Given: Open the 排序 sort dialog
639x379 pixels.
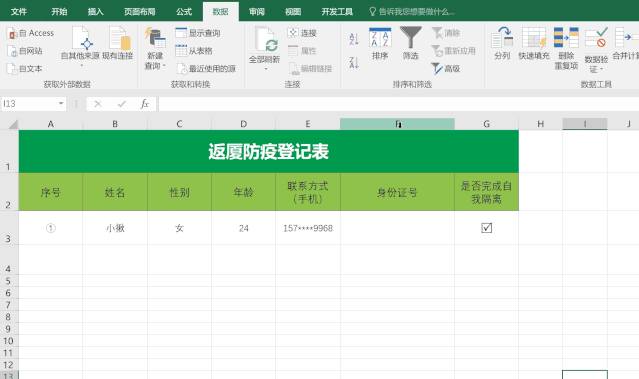Looking at the screenshot, I should [380, 43].
